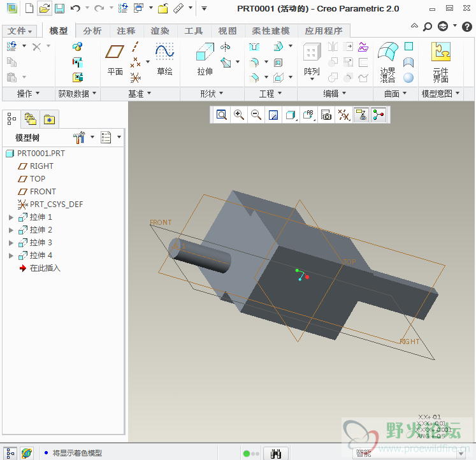Open the favorites tab icon
This screenshot has width=476, height=460.
tap(49, 119)
